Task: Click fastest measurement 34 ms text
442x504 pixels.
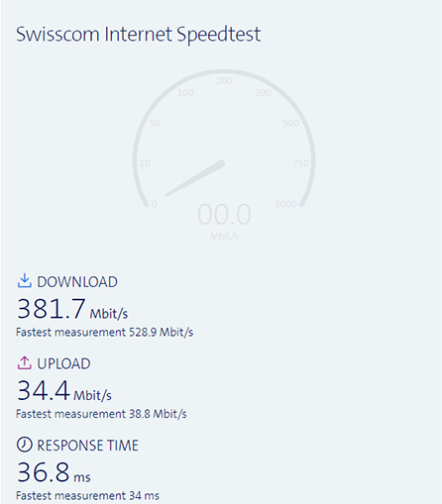Action: tap(87, 496)
